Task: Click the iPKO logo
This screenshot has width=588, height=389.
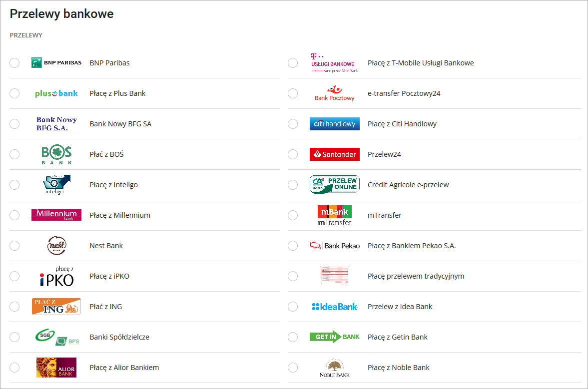Action: point(56,277)
